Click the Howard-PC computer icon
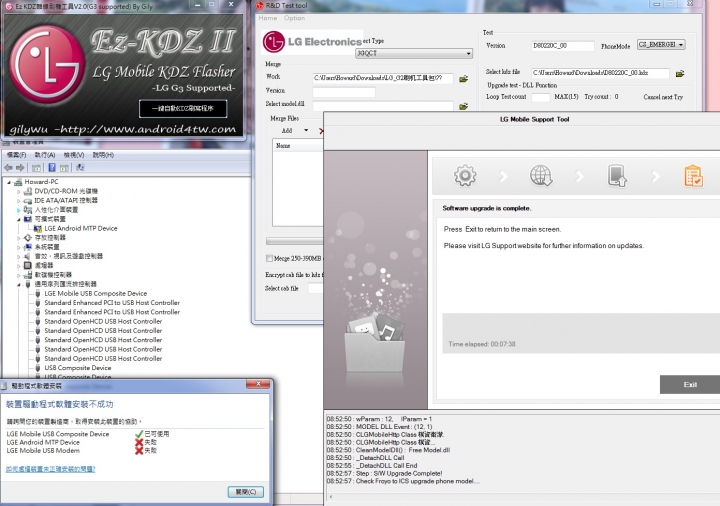This screenshot has height=506, width=720. 18,182
